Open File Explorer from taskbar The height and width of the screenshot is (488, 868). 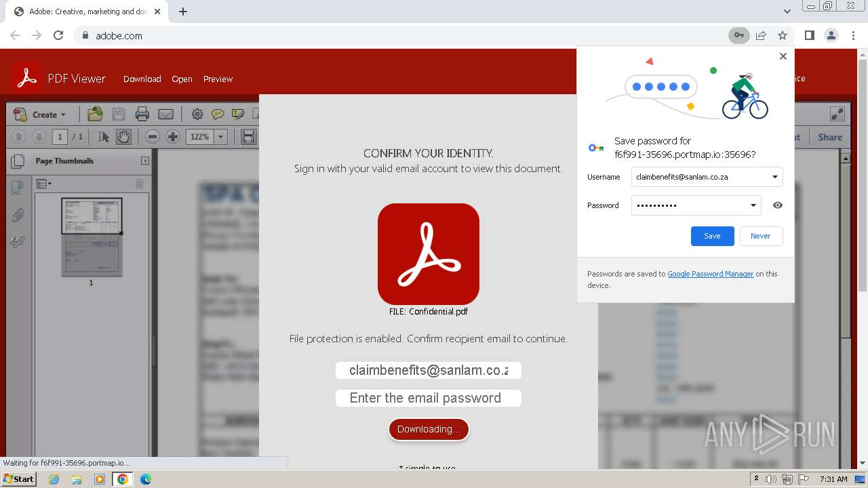coord(77,479)
